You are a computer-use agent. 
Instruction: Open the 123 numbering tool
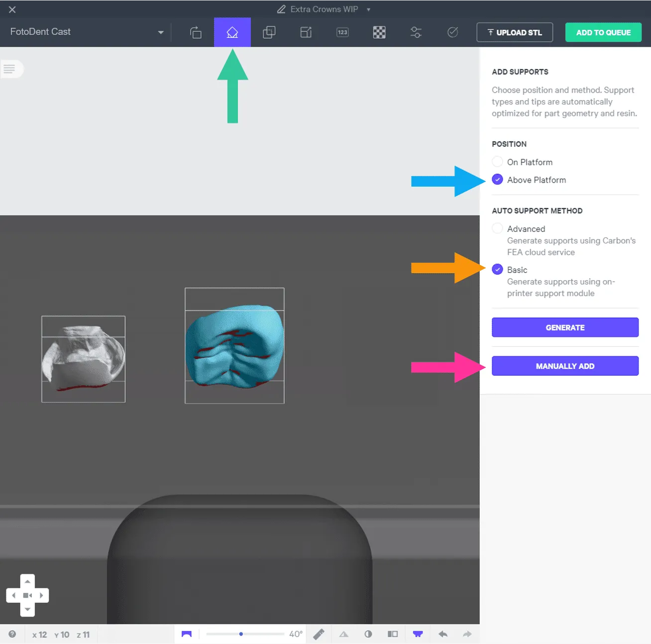click(342, 32)
